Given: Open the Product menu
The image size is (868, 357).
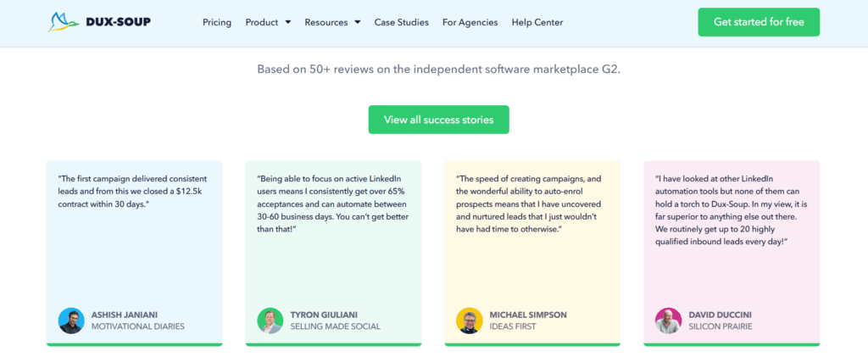Looking at the screenshot, I should click(x=268, y=23).
